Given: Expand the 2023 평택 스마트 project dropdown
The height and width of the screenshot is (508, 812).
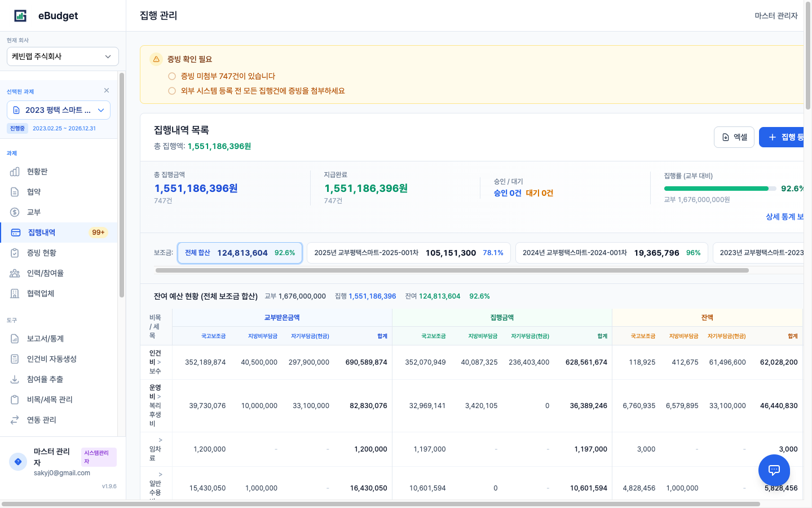Looking at the screenshot, I should [x=59, y=110].
